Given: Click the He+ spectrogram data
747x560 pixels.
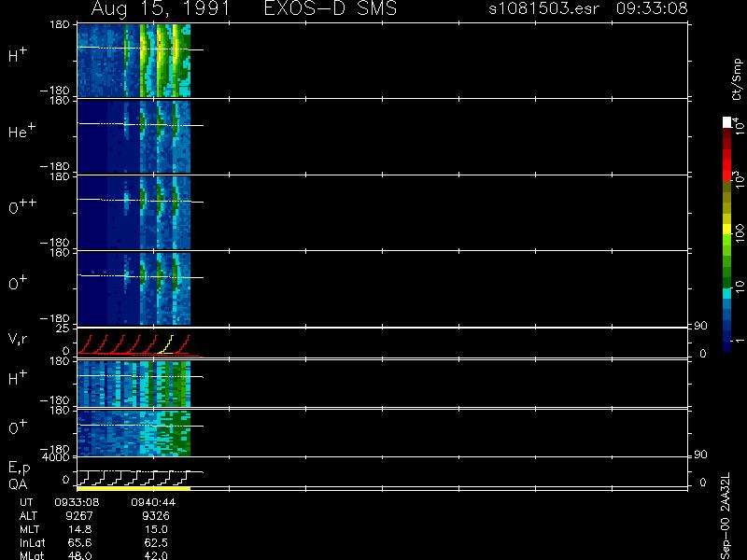Looking at the screenshot, I should (x=134, y=136).
